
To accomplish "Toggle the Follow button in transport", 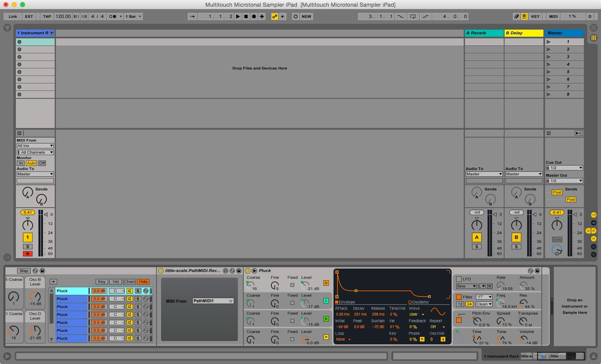I will (x=192, y=17).
